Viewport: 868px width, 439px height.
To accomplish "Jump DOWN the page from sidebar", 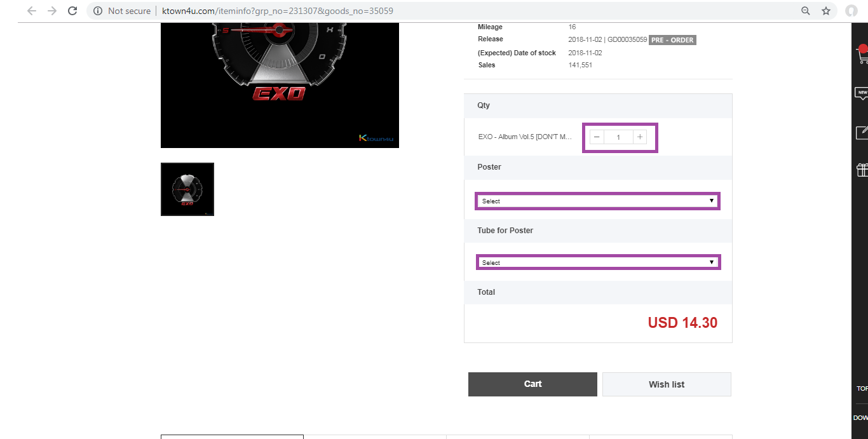I will pos(860,417).
